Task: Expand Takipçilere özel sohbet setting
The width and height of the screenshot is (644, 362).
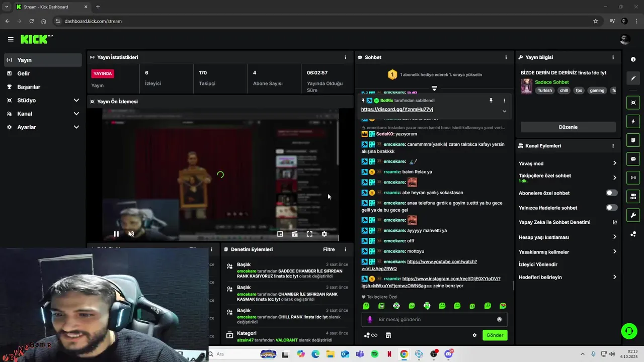Action: [568, 177]
